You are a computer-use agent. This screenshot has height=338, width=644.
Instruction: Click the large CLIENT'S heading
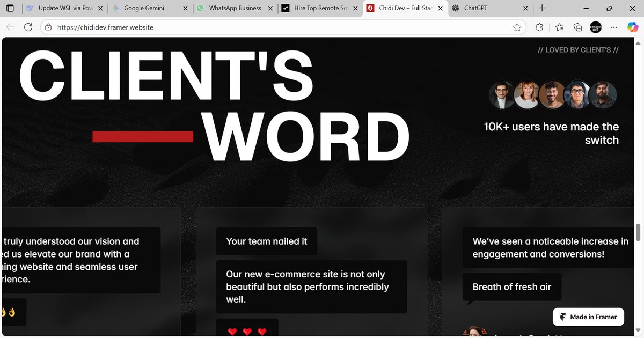tap(166, 76)
